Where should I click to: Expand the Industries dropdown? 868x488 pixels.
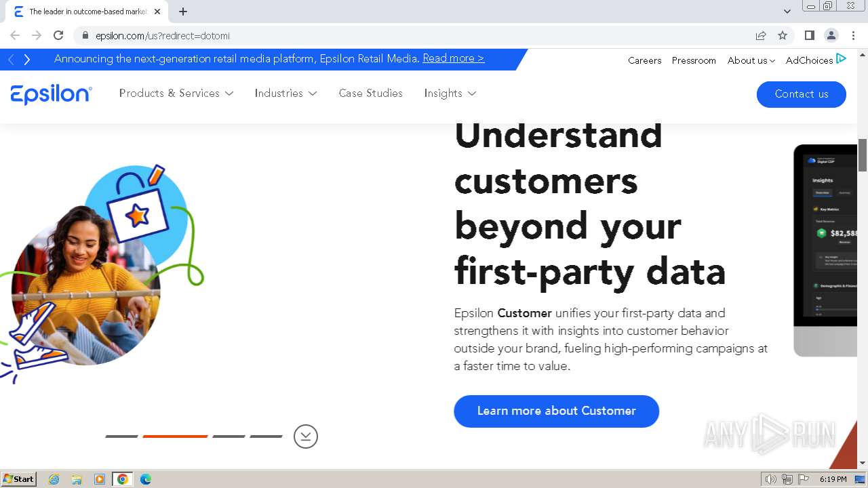(x=285, y=94)
